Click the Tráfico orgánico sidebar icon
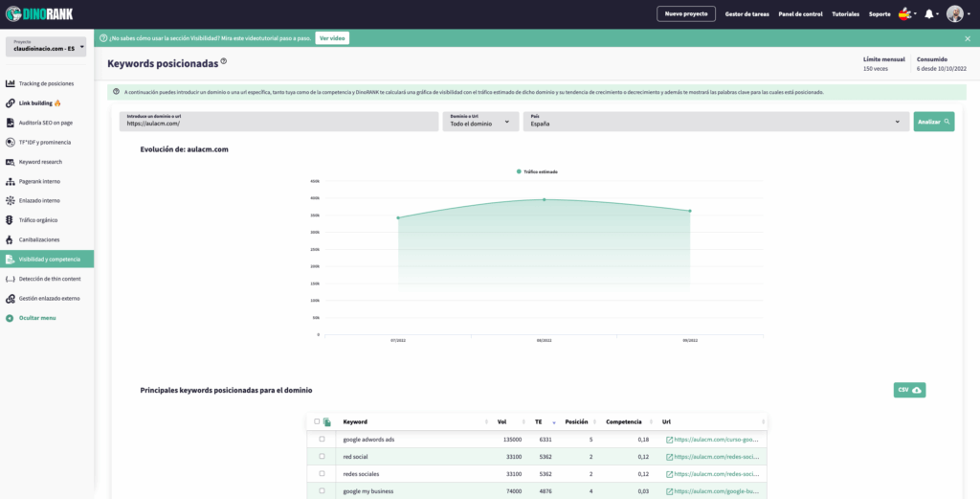 point(10,220)
